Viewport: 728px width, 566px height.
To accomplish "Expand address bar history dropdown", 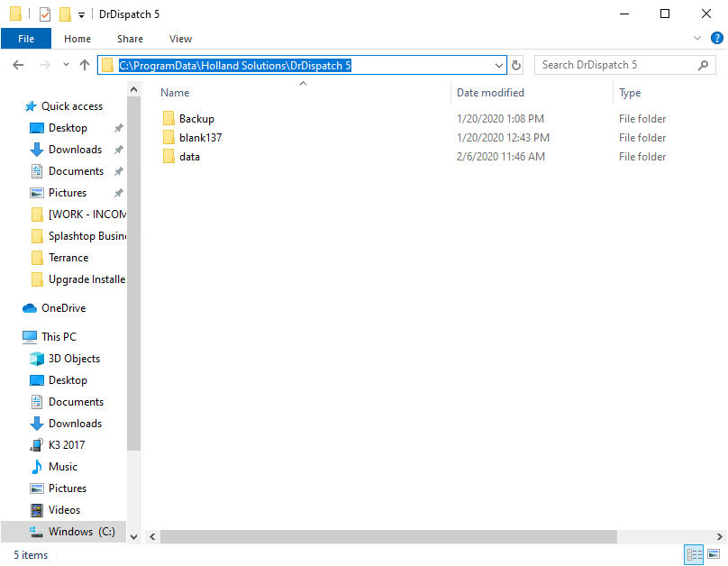I will pos(499,66).
